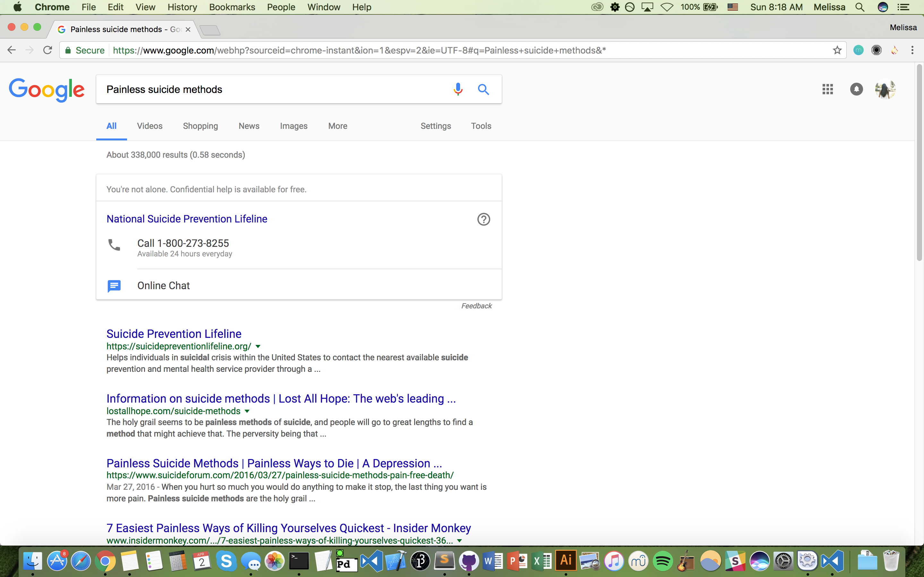Bookmark this page with the star icon
Image resolution: width=924 pixels, height=577 pixels.
tap(837, 50)
